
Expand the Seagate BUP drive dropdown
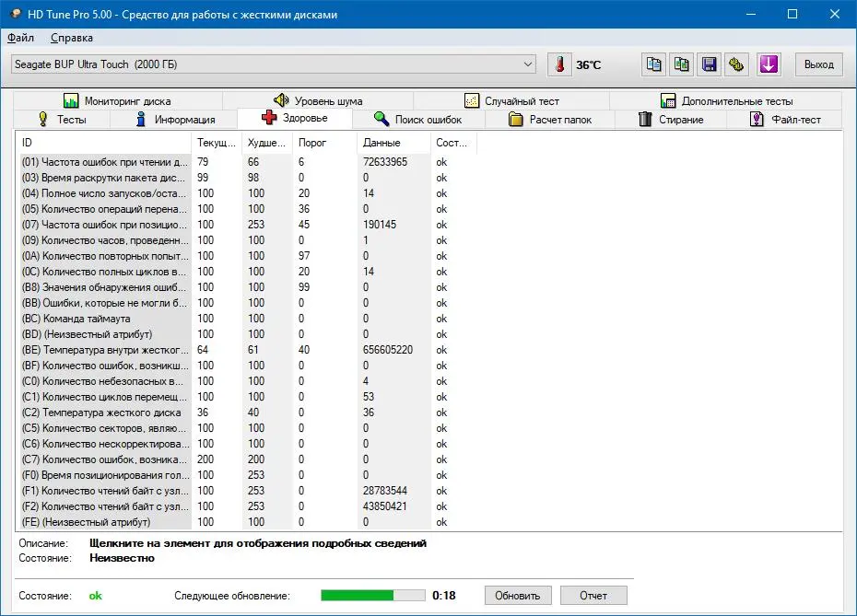274,64
